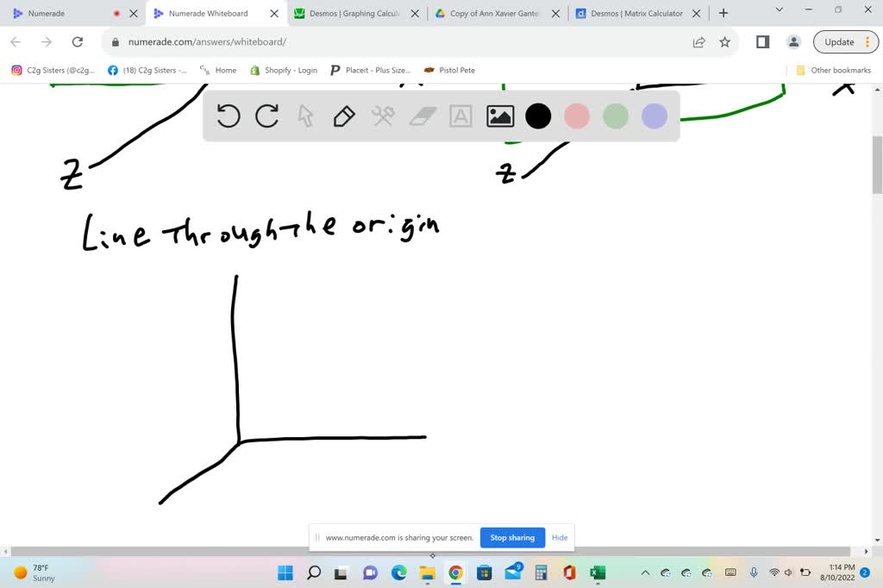Select the arrow selection tool
Viewport: 883px width, 588px height.
point(305,116)
